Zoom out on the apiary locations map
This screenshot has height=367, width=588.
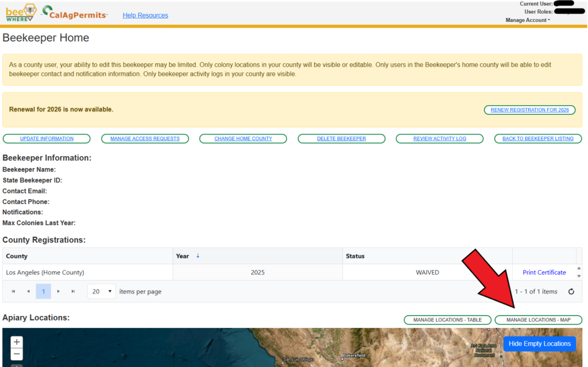16,354
